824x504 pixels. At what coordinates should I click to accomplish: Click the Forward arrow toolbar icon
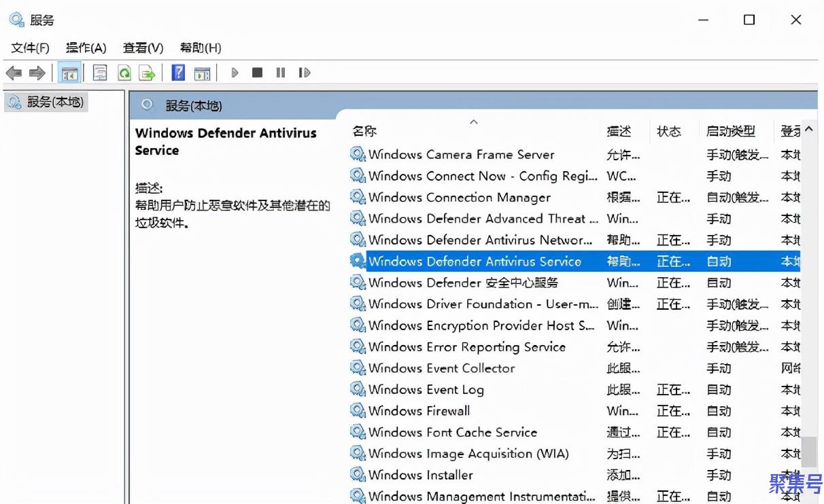37,73
